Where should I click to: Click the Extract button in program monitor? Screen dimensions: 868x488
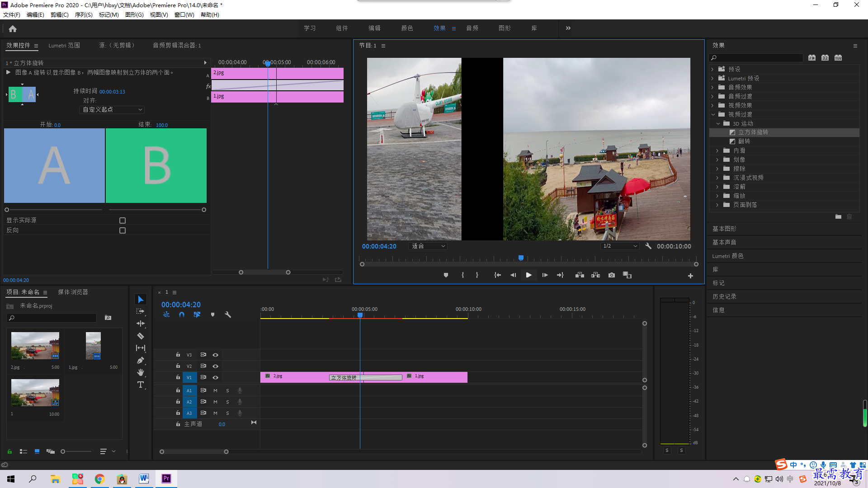(x=595, y=275)
